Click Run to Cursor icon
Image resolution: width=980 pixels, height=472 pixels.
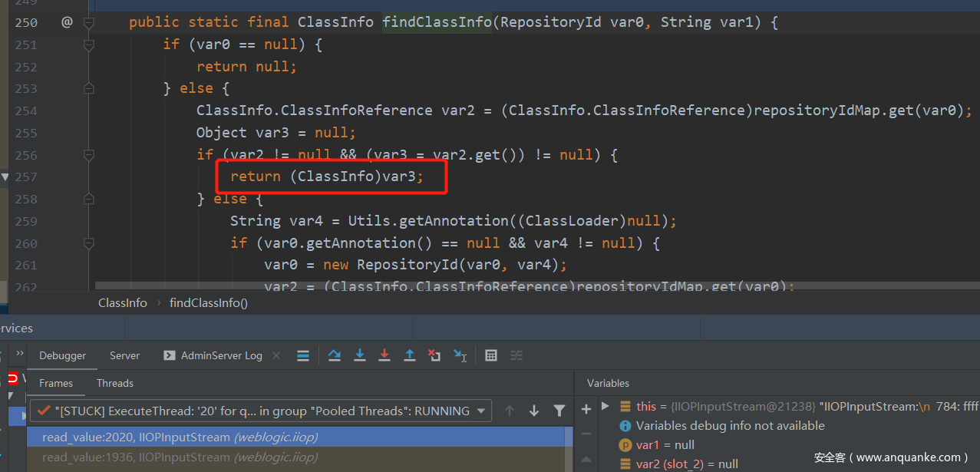click(x=460, y=355)
